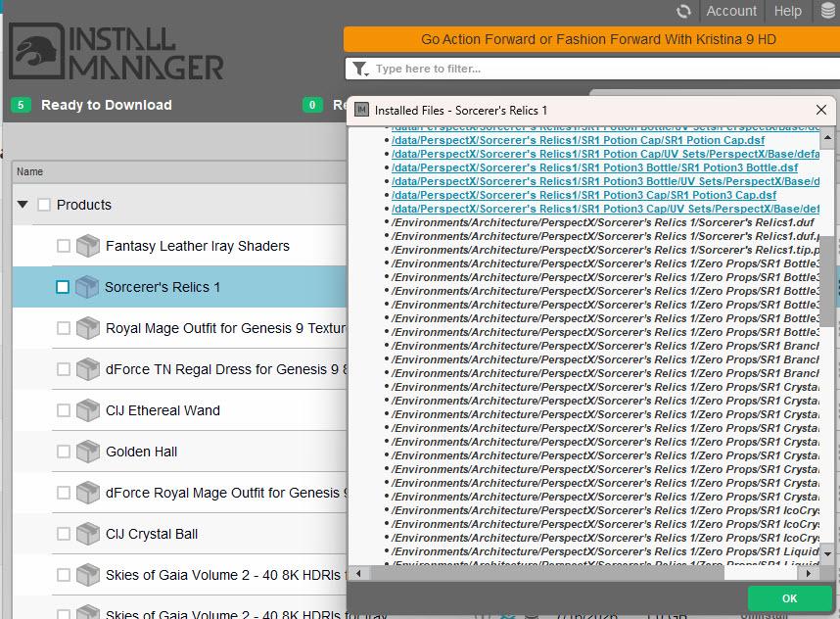Click the dialog vertical scrollbar thumb

tap(828, 281)
